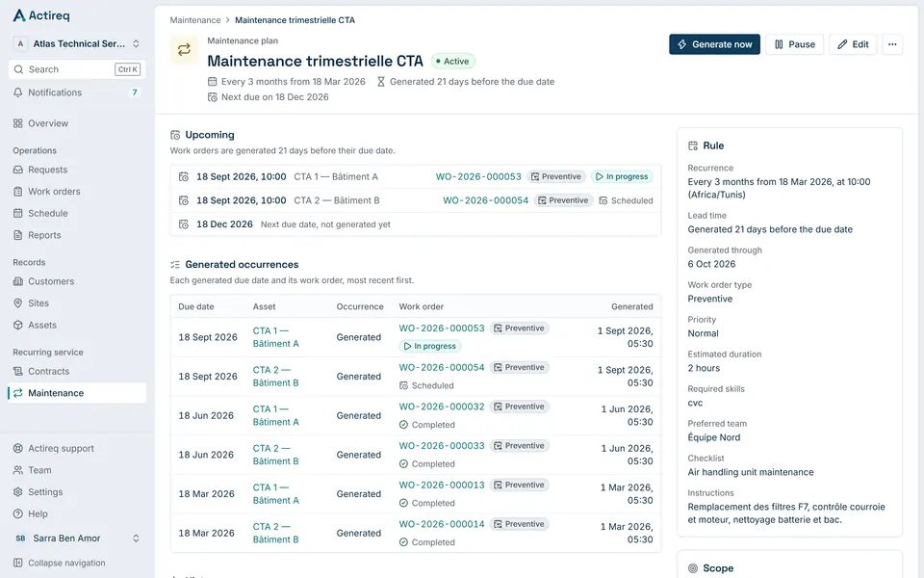
Task: Click the Actireq support lifebuoy icon
Action: pos(18,448)
